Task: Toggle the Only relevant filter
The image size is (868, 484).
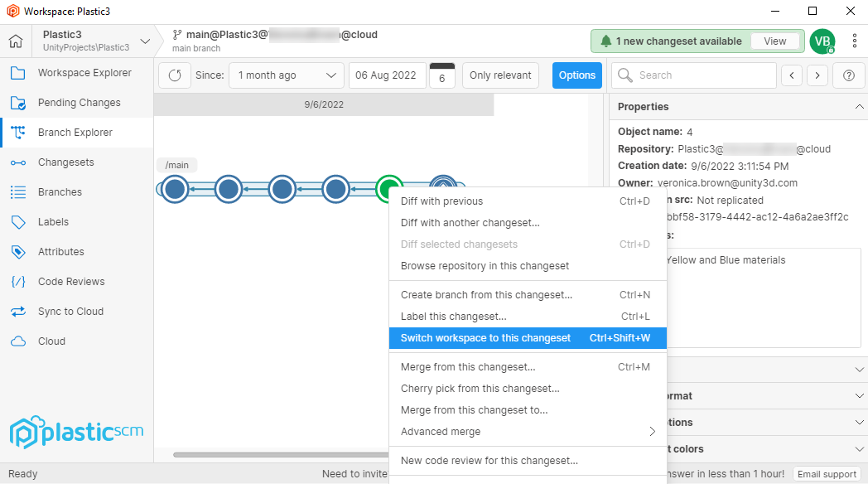Action: click(500, 75)
